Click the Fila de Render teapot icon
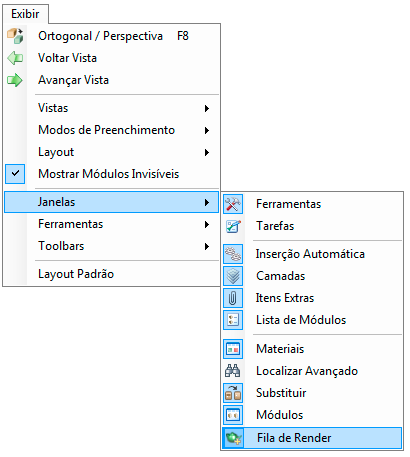This screenshot has height=457, width=410. pyautogui.click(x=233, y=437)
